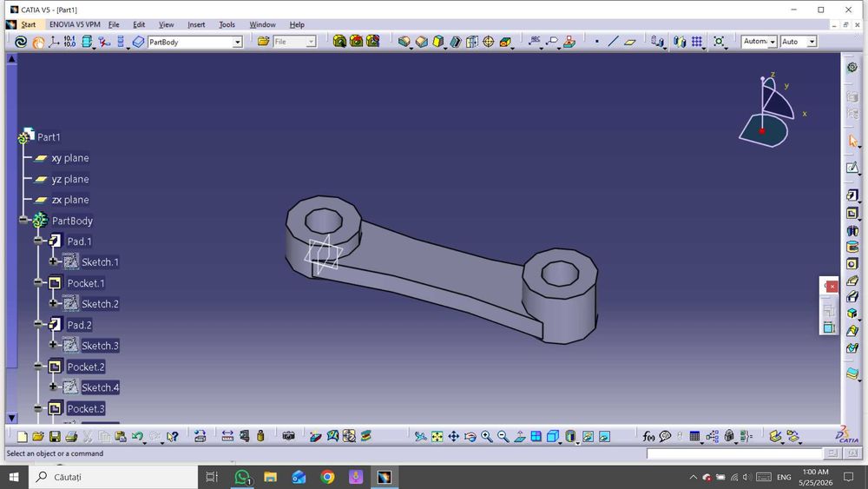Toggle the Multi-View quad window icon
The height and width of the screenshot is (489, 868).
(x=536, y=436)
